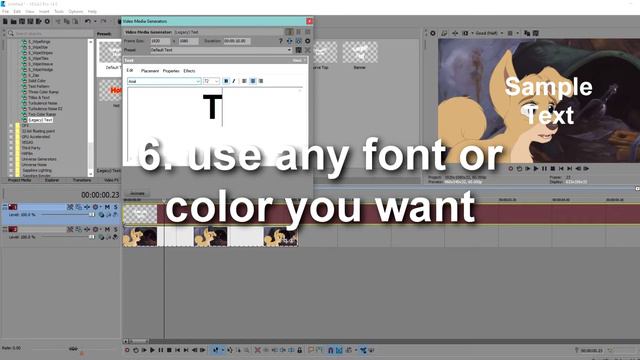Click Split Screen View icon in preview
This screenshot has height=360, width=640.
465,33
